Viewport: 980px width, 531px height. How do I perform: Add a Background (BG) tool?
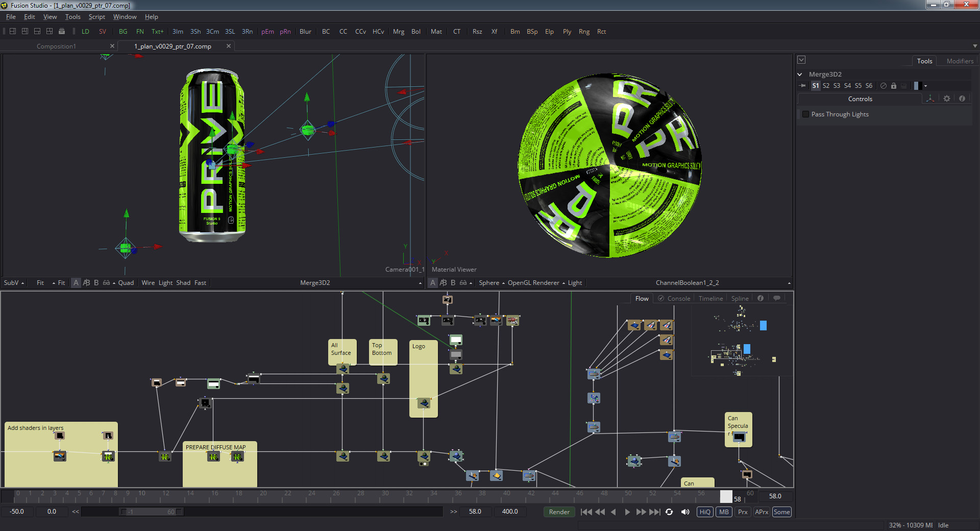(x=123, y=32)
